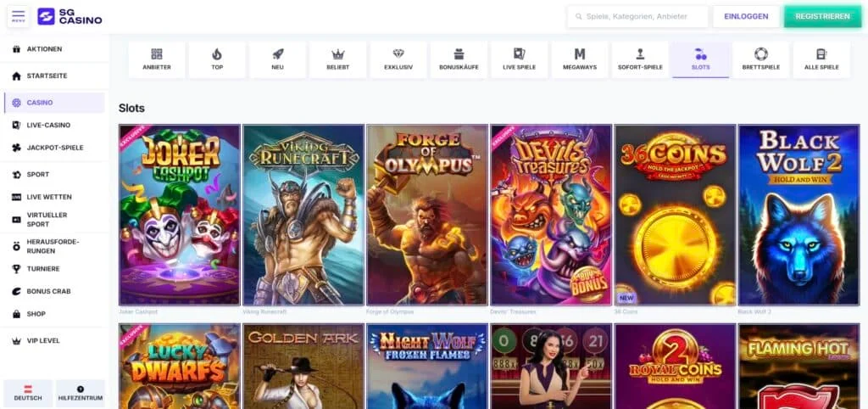Open the Black Wolf 2 game thumbnail
This screenshot has width=868, height=409.
coord(798,215)
